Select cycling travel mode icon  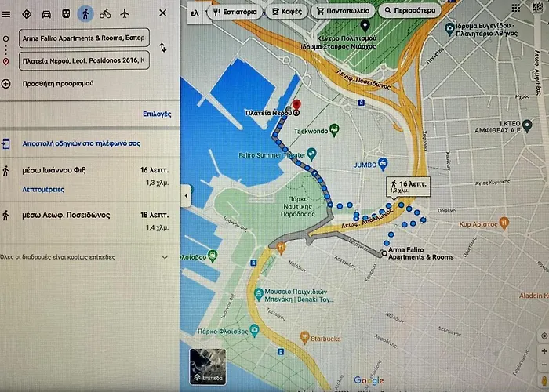click(105, 13)
